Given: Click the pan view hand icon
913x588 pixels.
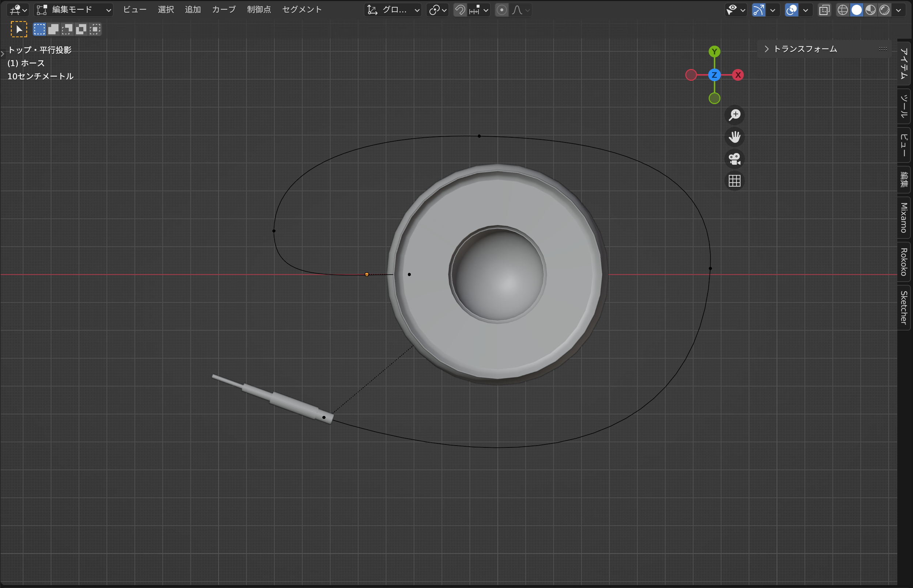Looking at the screenshot, I should (x=735, y=137).
